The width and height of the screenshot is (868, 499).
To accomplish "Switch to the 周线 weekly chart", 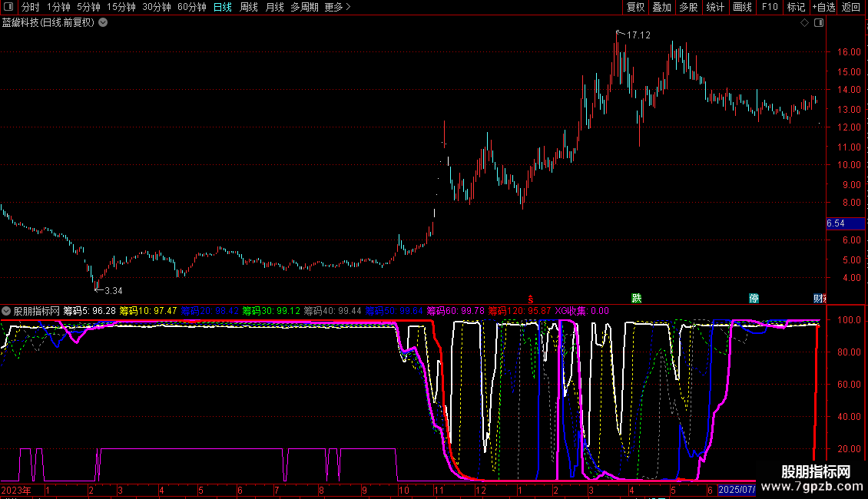I will 249,7.
